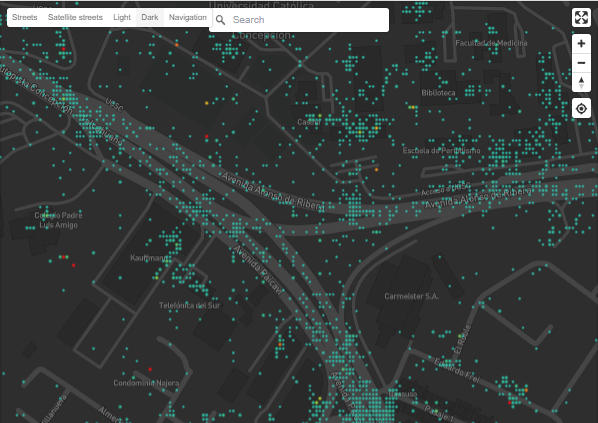Click the El Roble street label
The width and height of the screenshot is (598, 423).
463,339
